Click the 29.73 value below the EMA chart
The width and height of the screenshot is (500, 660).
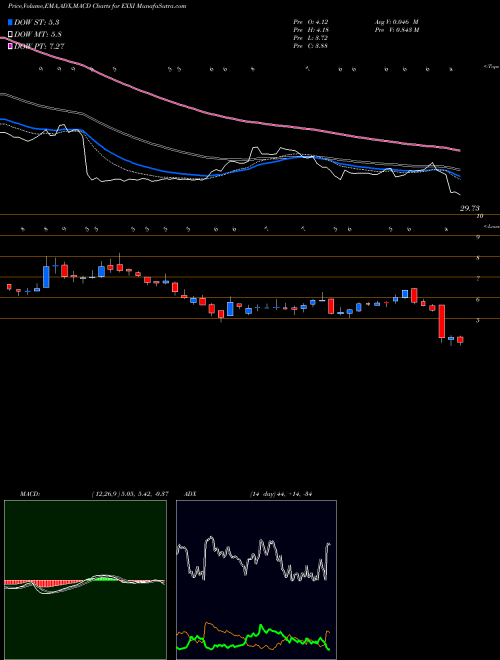(470, 208)
